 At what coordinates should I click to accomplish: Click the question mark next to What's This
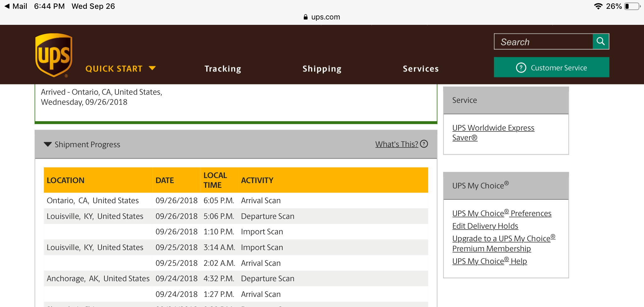[424, 144]
